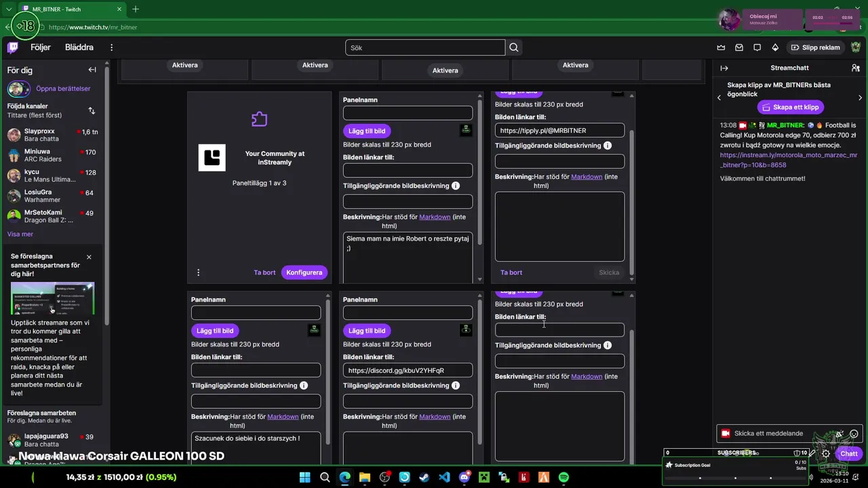Select the MR_BITNER - Twitch browser tab
Viewport: 868px width, 488px height.
click(71, 9)
